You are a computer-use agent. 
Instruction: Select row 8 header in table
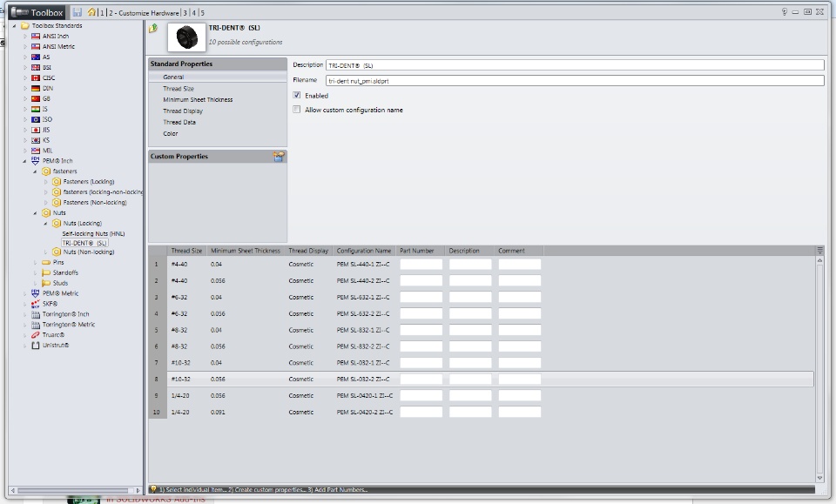(x=157, y=380)
